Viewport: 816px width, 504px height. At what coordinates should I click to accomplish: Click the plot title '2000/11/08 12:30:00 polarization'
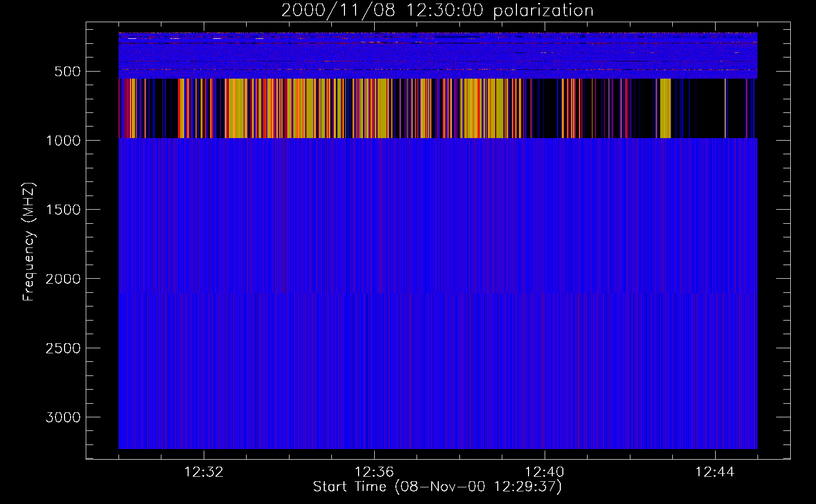point(437,11)
